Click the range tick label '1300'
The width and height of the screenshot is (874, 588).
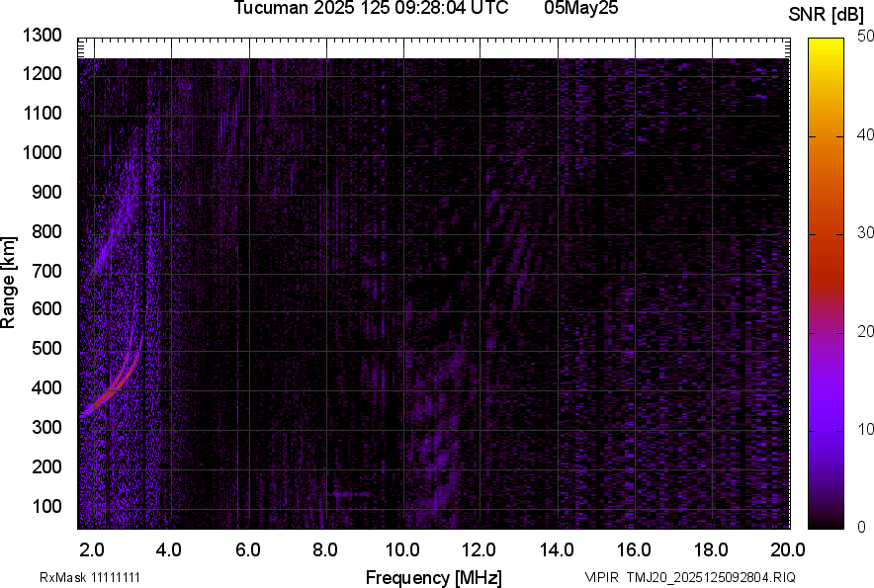tap(42, 36)
